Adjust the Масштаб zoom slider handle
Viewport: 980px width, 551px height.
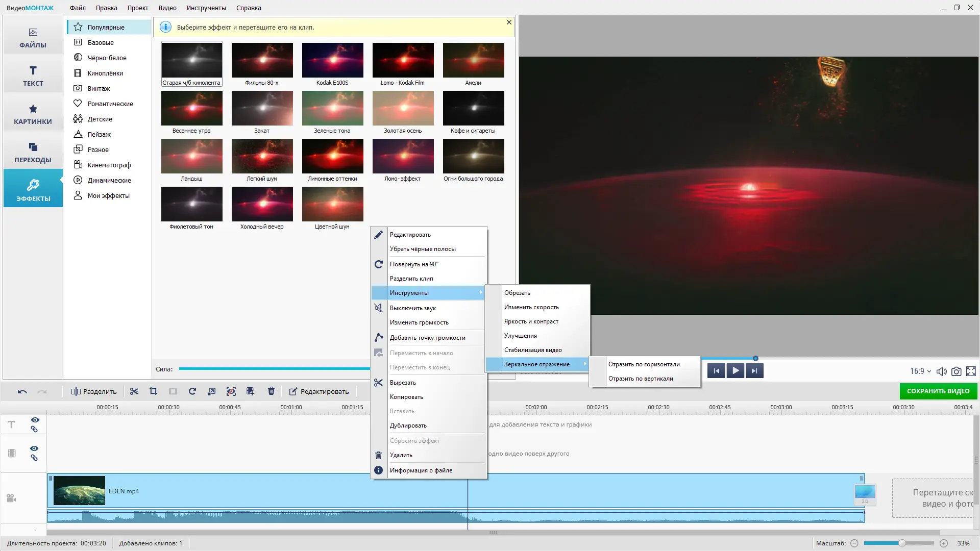[x=902, y=543]
